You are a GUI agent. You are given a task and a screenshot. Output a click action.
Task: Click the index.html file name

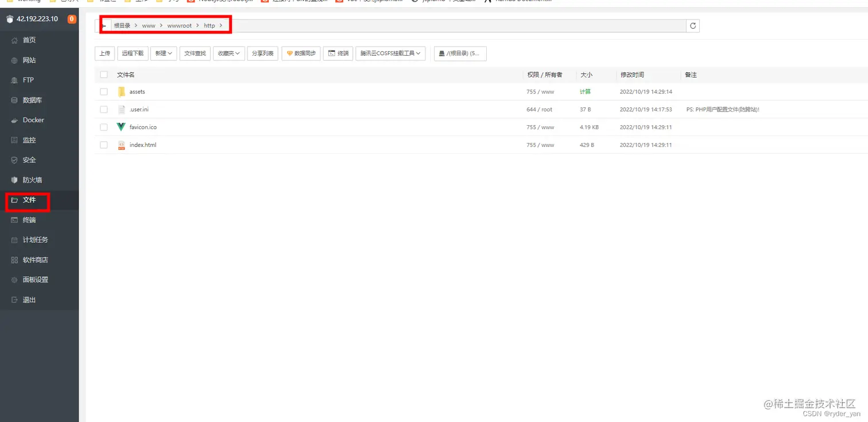click(143, 145)
